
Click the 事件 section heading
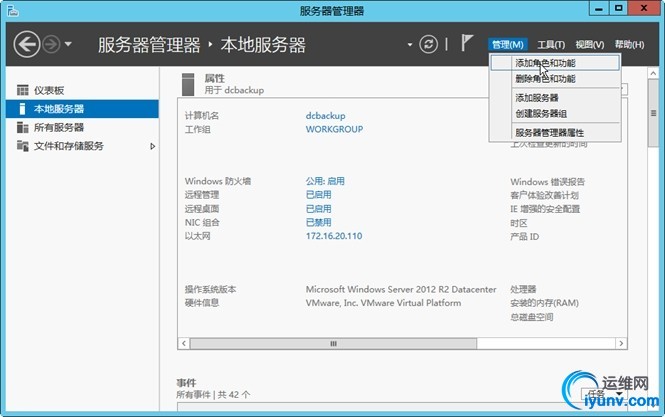186,383
